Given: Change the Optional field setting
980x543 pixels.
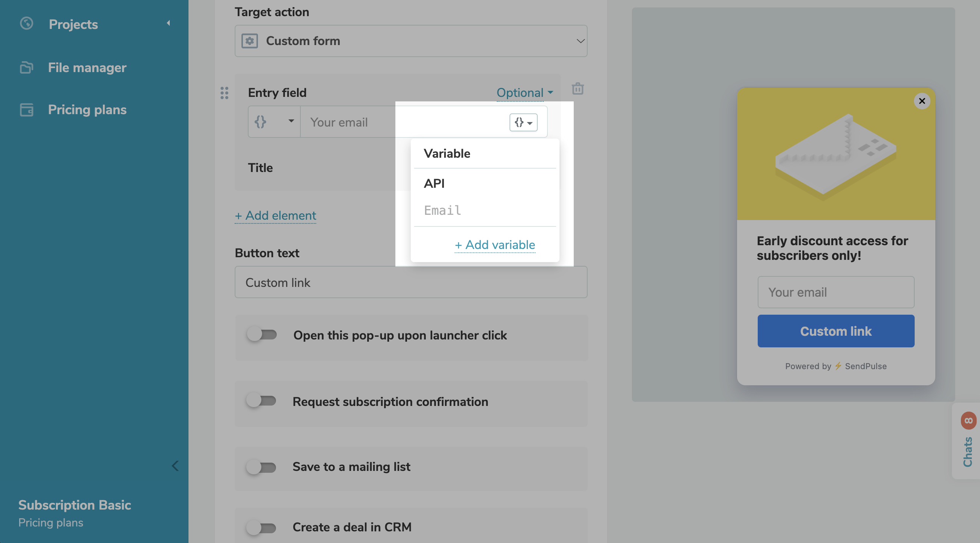Looking at the screenshot, I should (x=520, y=92).
